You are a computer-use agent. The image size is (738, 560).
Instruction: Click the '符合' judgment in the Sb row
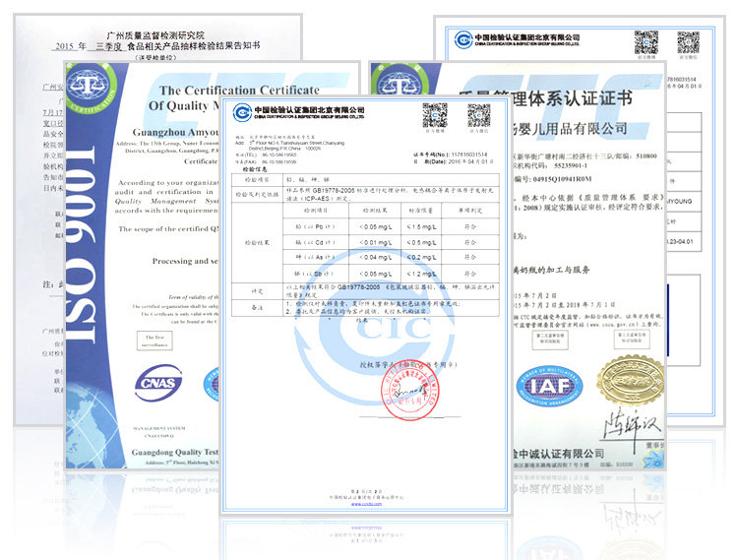coord(470,274)
